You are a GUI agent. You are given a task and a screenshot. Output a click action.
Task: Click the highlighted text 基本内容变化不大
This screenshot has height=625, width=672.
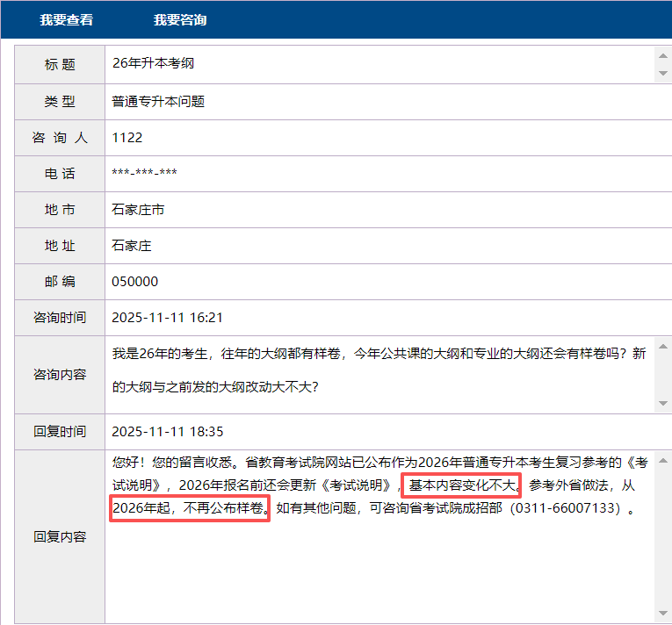[x=461, y=485]
